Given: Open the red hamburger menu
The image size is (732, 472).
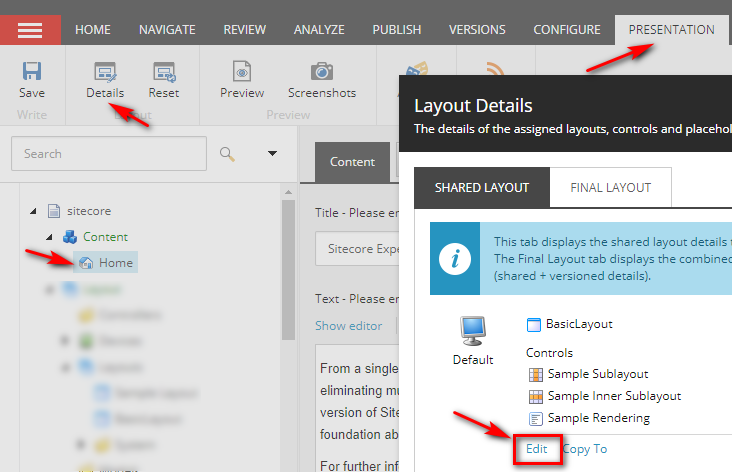Looking at the screenshot, I should tap(30, 30).
